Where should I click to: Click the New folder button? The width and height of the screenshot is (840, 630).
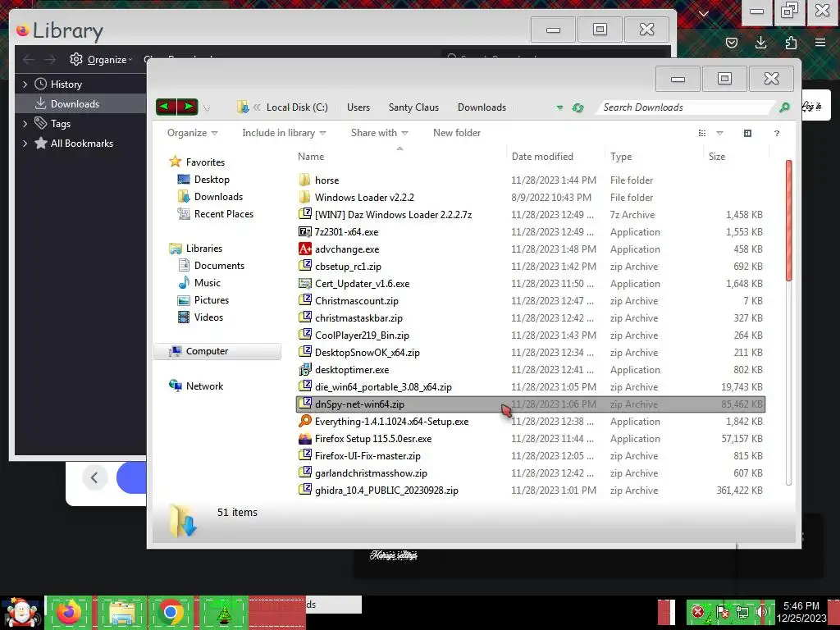click(x=456, y=133)
